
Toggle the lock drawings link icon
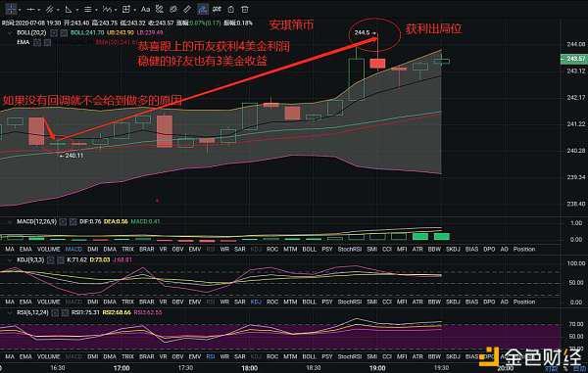(x=217, y=9)
